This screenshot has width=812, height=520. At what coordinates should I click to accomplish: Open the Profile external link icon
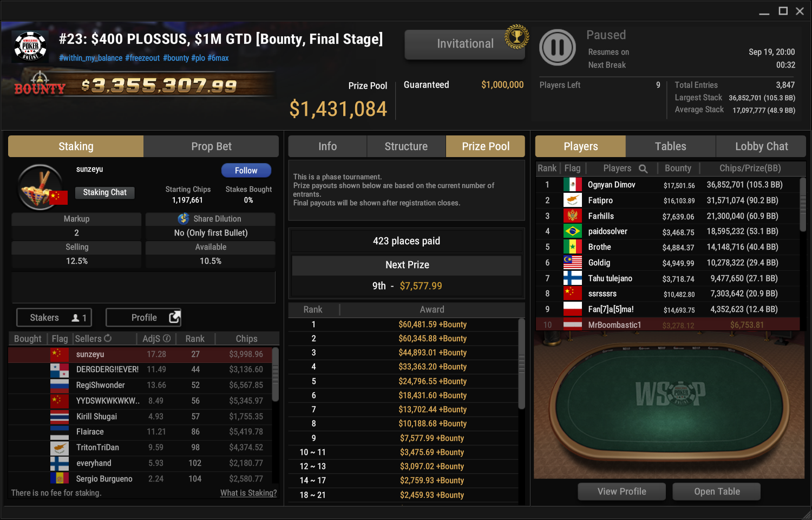pos(174,317)
